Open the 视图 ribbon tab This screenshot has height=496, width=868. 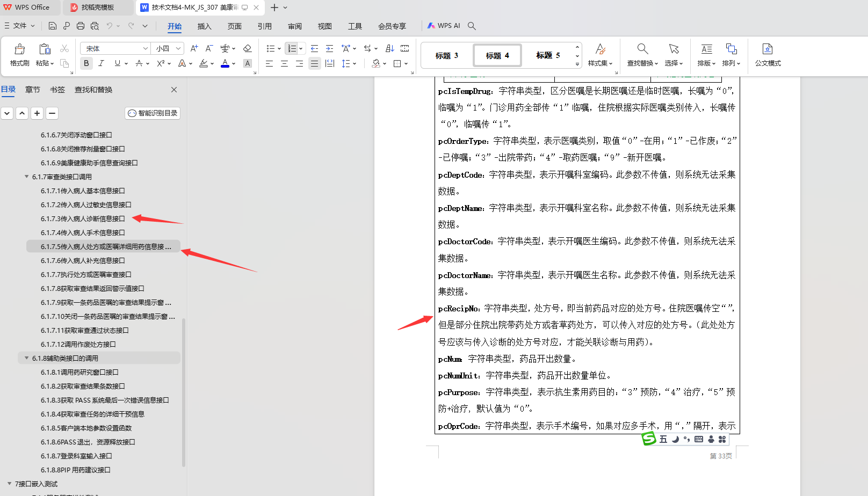coord(325,26)
